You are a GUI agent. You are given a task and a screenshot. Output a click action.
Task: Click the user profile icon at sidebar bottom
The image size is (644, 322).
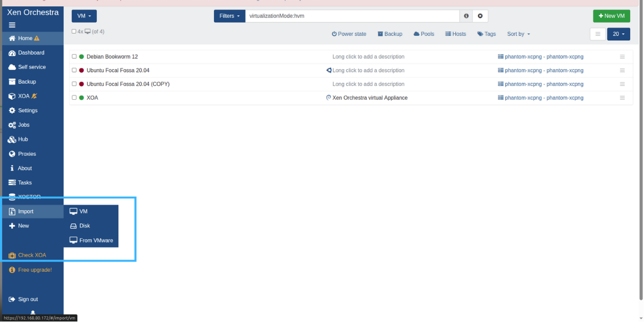tap(33, 312)
